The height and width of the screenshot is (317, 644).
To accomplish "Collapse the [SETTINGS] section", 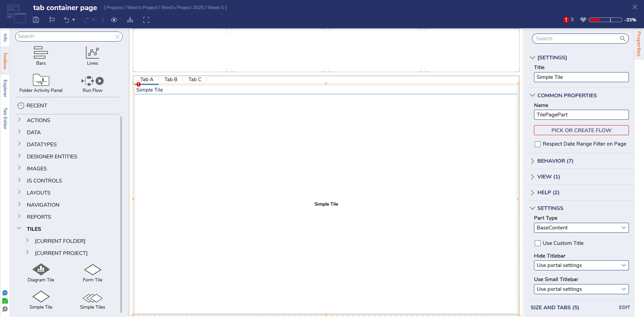I will (532, 58).
